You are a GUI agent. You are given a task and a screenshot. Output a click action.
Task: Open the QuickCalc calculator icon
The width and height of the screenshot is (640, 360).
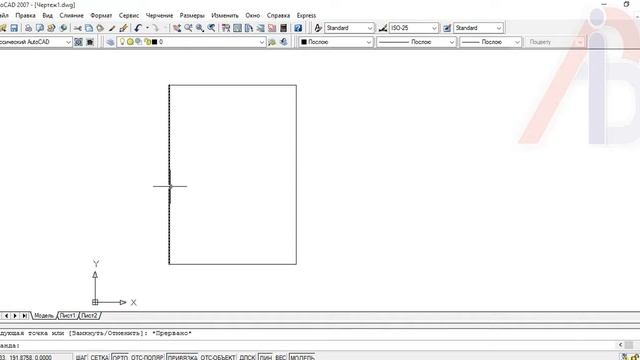[283, 28]
